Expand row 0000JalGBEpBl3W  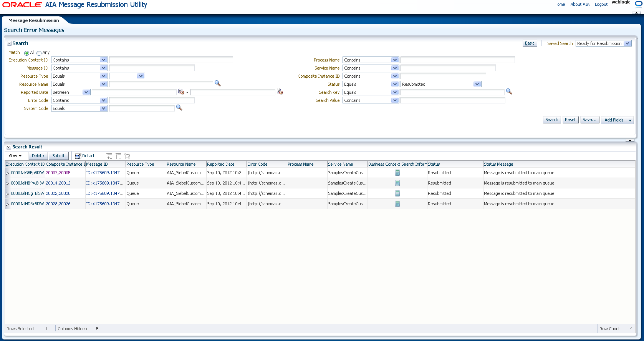tap(7, 173)
